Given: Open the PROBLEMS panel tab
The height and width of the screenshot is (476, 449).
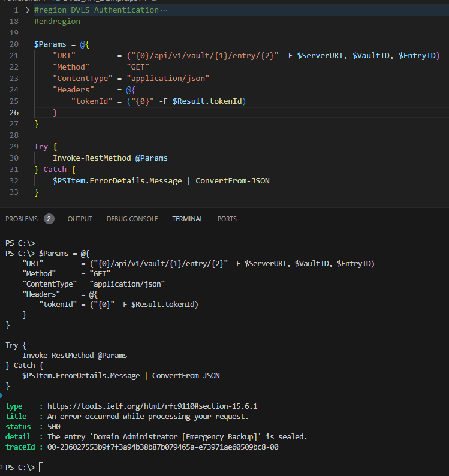Looking at the screenshot, I should pos(22,219).
